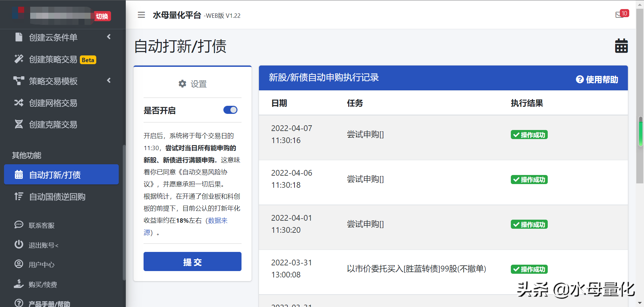Click the power icon for 退出账号
Viewport: 644px width, 307px height.
click(x=19, y=244)
